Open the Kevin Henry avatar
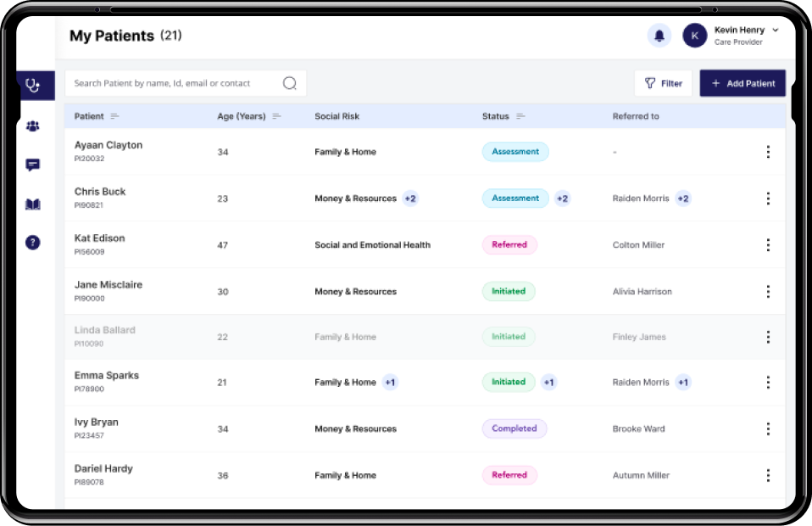 point(695,36)
